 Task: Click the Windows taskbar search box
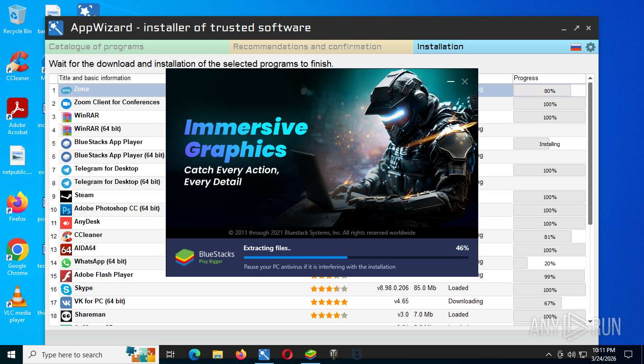tap(90, 355)
